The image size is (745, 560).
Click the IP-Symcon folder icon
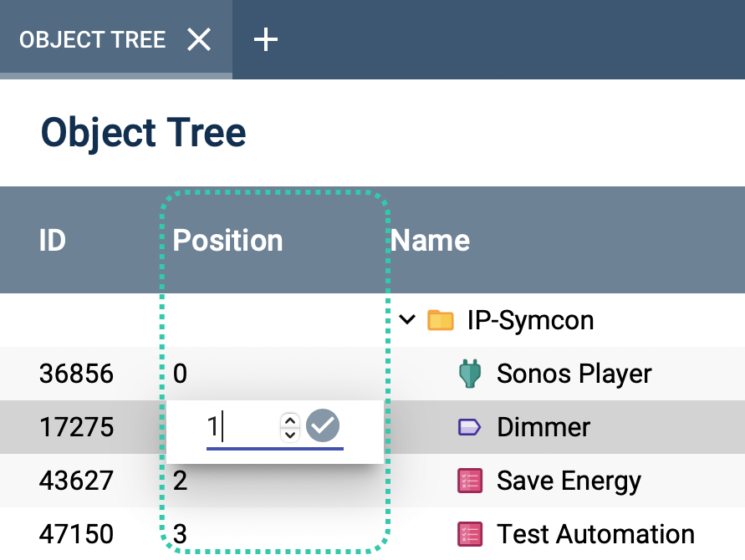click(441, 320)
